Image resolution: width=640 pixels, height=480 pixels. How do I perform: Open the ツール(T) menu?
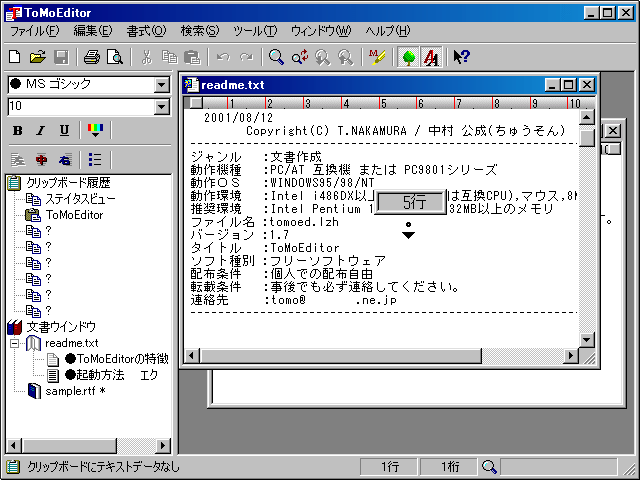pyautogui.click(x=255, y=31)
